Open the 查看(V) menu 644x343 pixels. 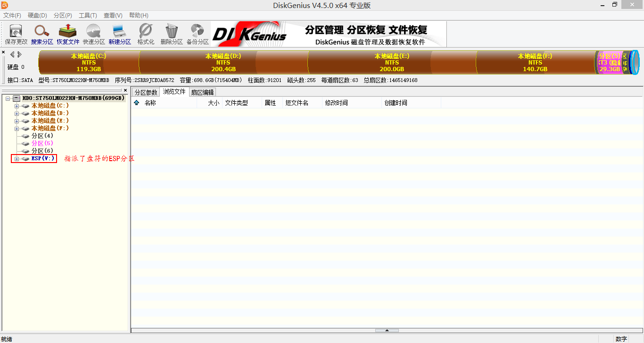[x=113, y=16]
